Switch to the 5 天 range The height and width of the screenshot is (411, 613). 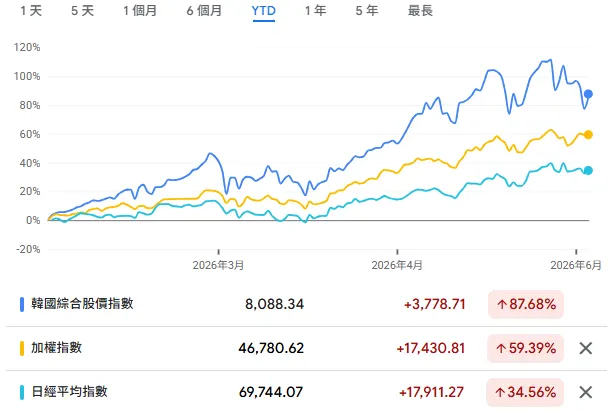click(82, 11)
